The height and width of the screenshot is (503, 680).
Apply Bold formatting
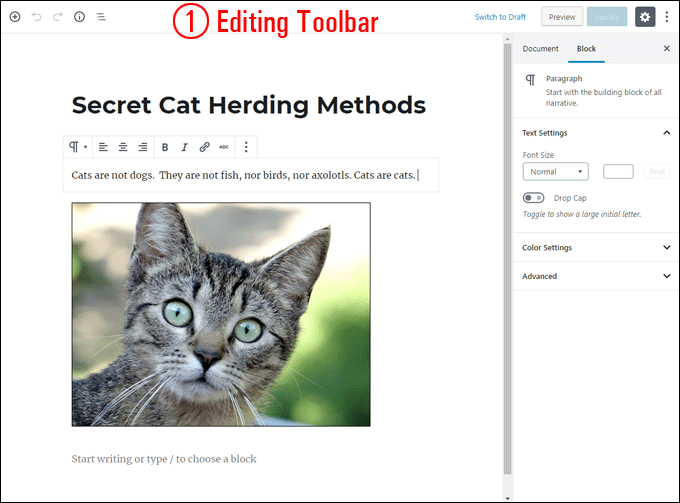click(x=165, y=147)
